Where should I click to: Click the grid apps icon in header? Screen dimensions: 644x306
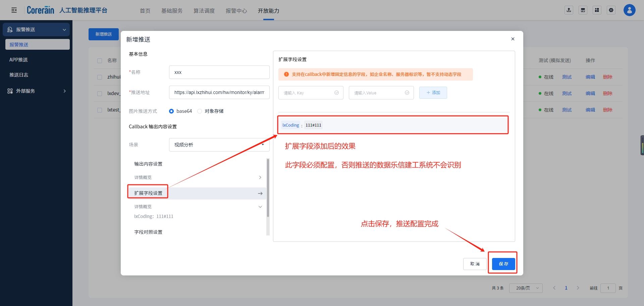coord(597,10)
